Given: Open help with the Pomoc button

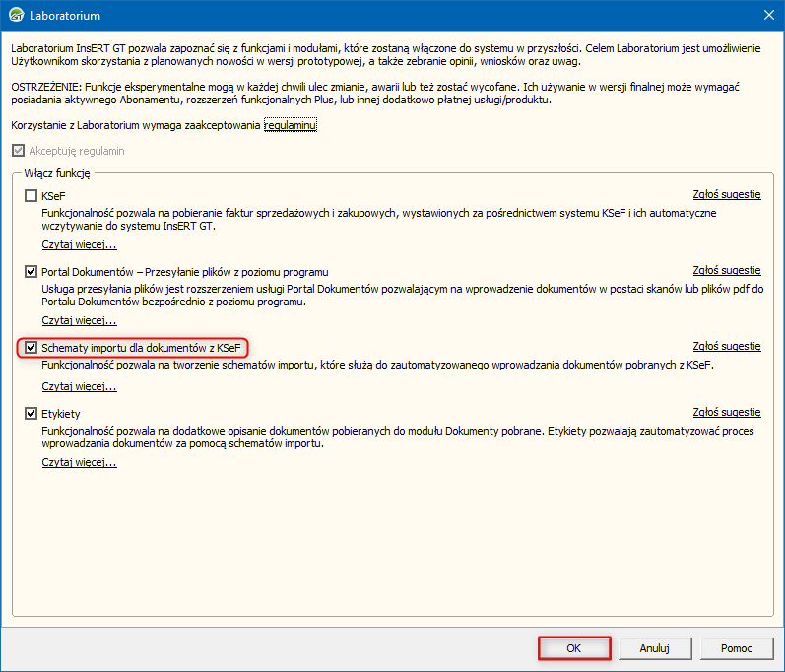Looking at the screenshot, I should point(737,648).
